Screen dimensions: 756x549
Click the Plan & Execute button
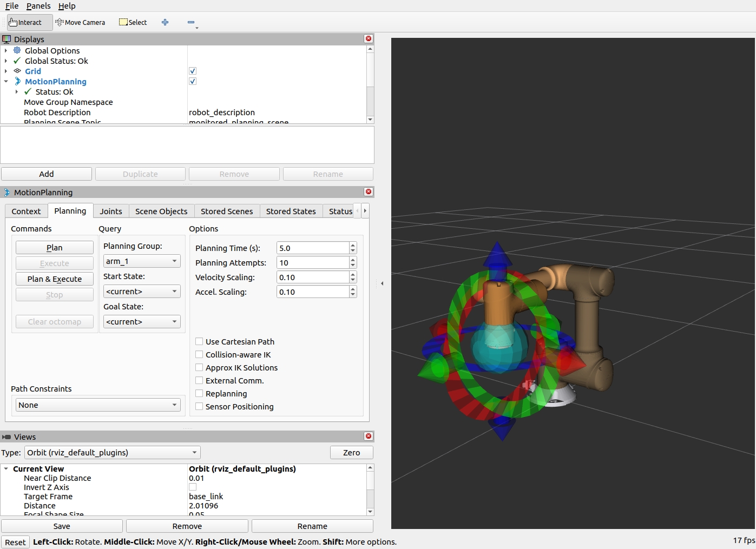coord(55,279)
